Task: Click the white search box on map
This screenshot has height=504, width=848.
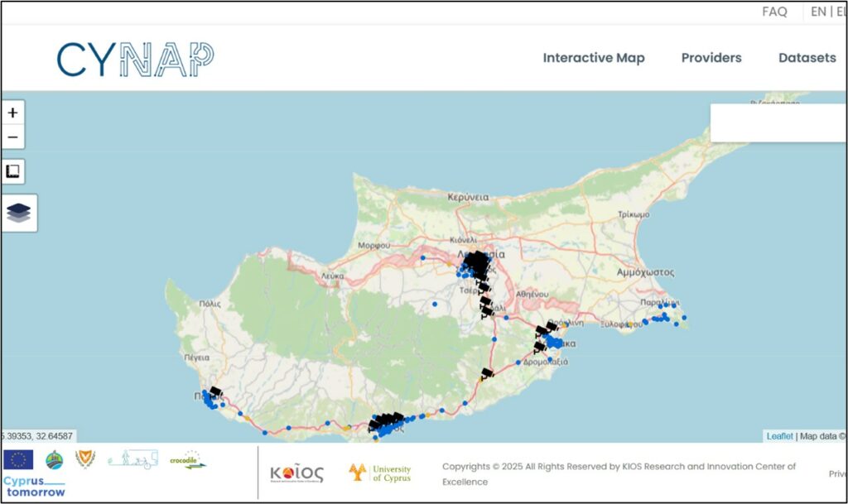Action: [778, 123]
